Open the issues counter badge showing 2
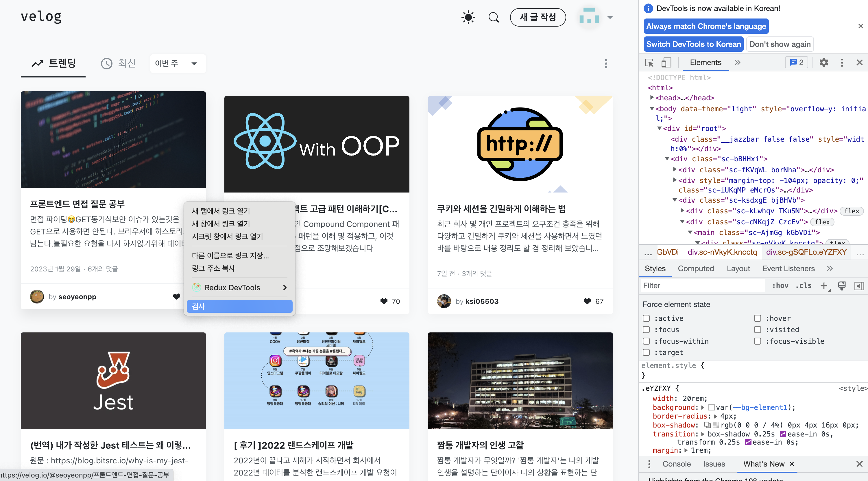868x481 pixels. point(797,63)
